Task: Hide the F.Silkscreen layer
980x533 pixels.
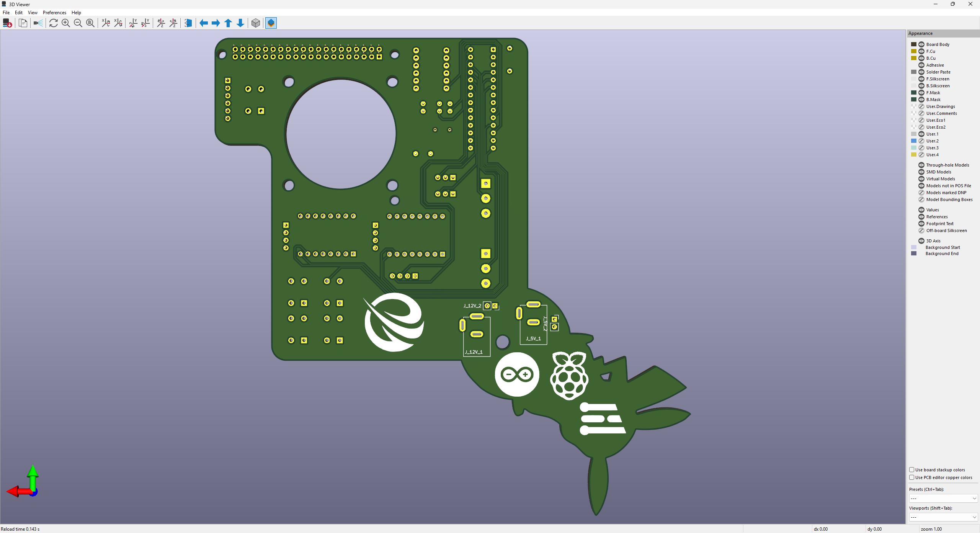Action: pos(921,79)
